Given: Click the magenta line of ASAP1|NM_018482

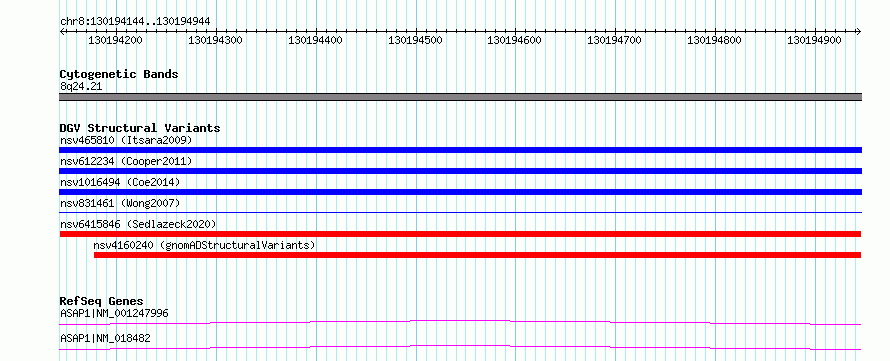Looking at the screenshot, I should click(x=460, y=347).
